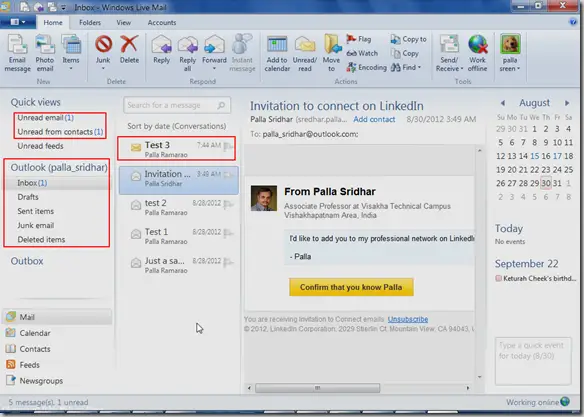Viewport: 584px width, 417px height.
Task: Show Unread from contacts view
Action: tap(60, 132)
